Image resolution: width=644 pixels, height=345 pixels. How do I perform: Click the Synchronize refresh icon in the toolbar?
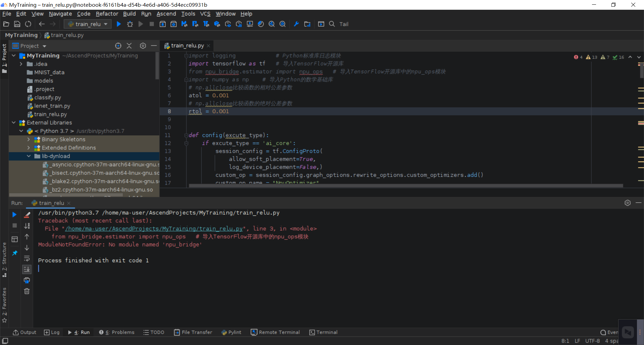pyautogui.click(x=28, y=24)
